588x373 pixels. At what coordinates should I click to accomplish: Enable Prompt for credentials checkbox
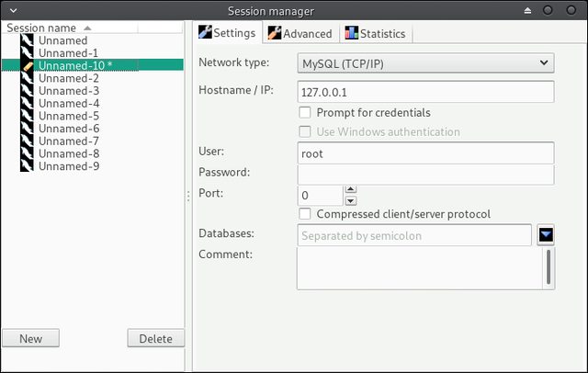click(x=305, y=112)
